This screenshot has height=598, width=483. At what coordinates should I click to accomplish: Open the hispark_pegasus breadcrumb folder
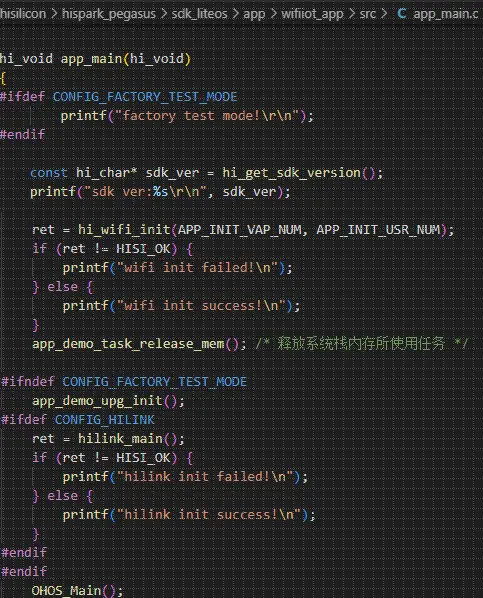coord(109,14)
